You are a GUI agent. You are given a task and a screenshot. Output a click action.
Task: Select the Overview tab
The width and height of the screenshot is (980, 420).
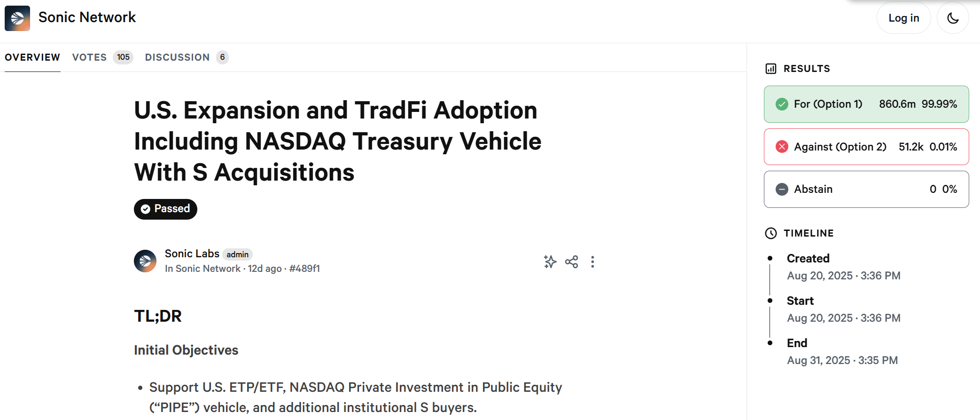(x=32, y=57)
